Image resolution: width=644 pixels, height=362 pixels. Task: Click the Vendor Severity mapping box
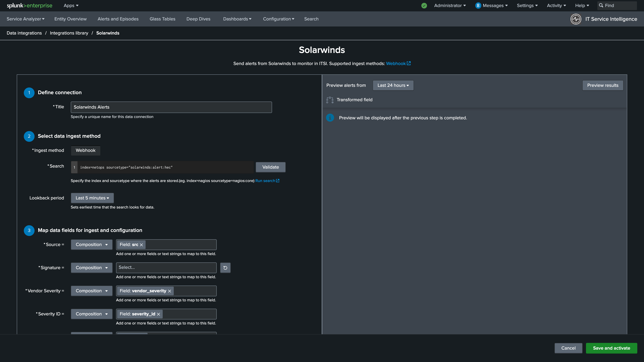point(166,291)
